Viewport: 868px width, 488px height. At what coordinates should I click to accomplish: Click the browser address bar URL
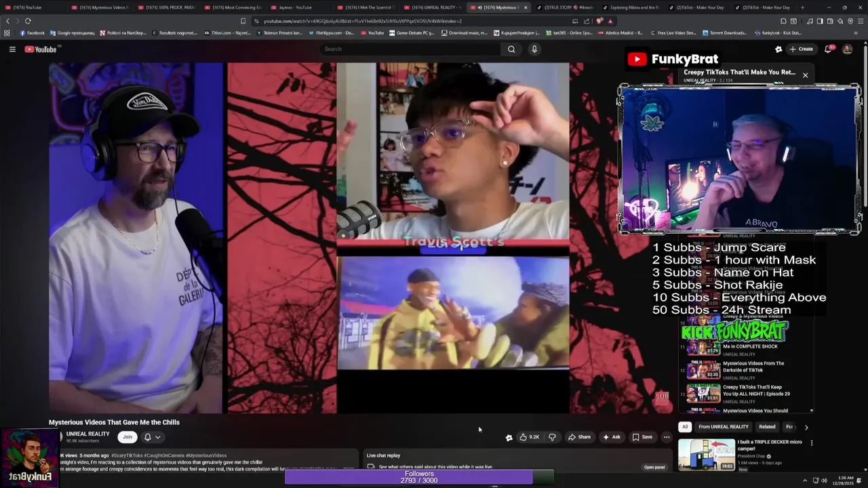tap(363, 21)
